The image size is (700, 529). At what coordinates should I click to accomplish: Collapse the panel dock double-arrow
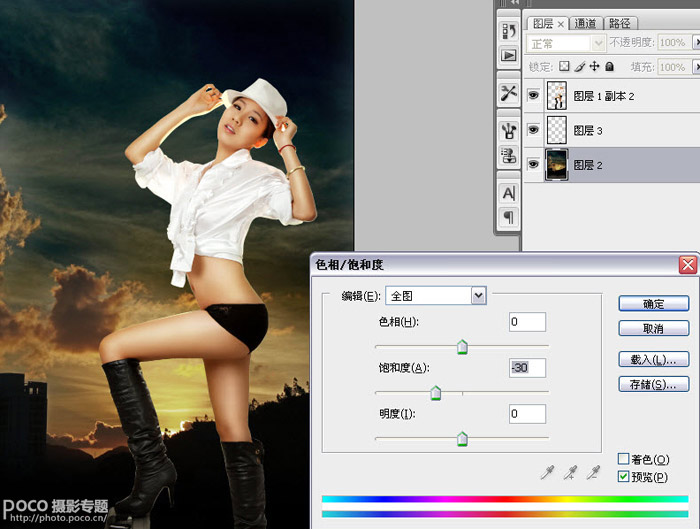[515, 2]
